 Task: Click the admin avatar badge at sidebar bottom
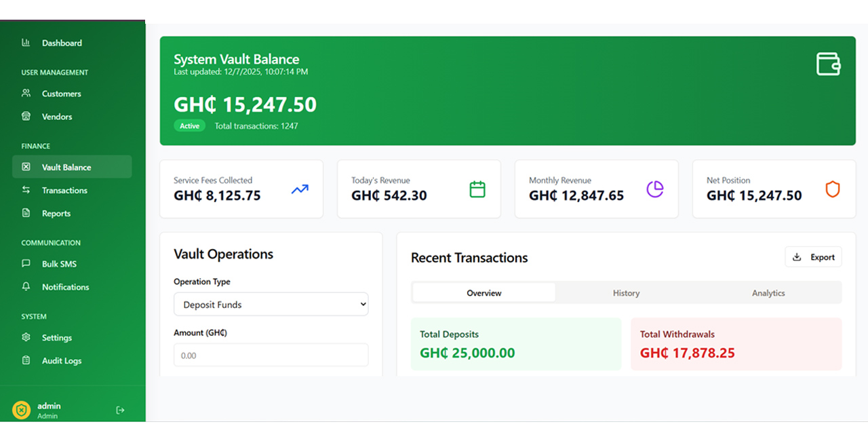(22, 410)
